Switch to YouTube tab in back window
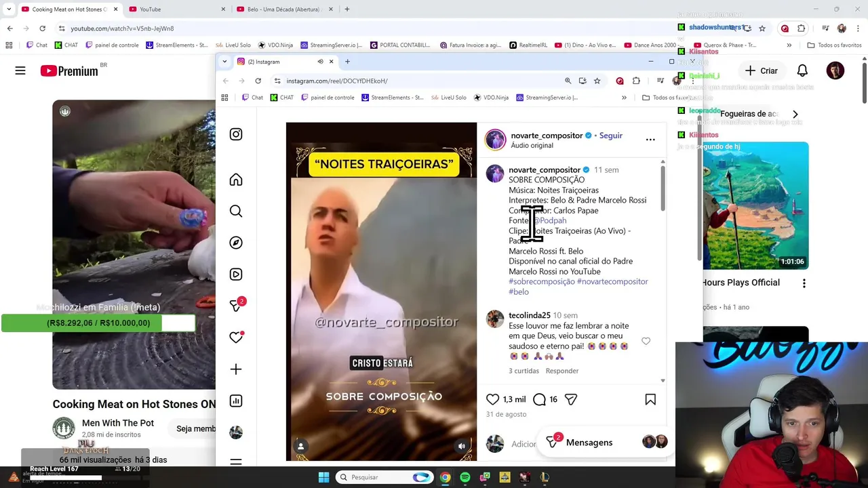Image resolution: width=868 pixels, height=488 pixels. pos(176,9)
